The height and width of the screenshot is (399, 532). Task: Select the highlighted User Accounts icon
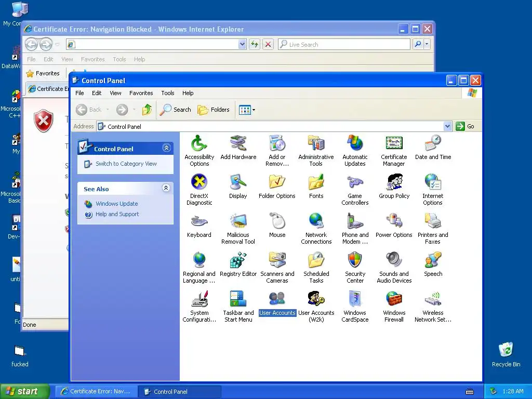tap(277, 303)
